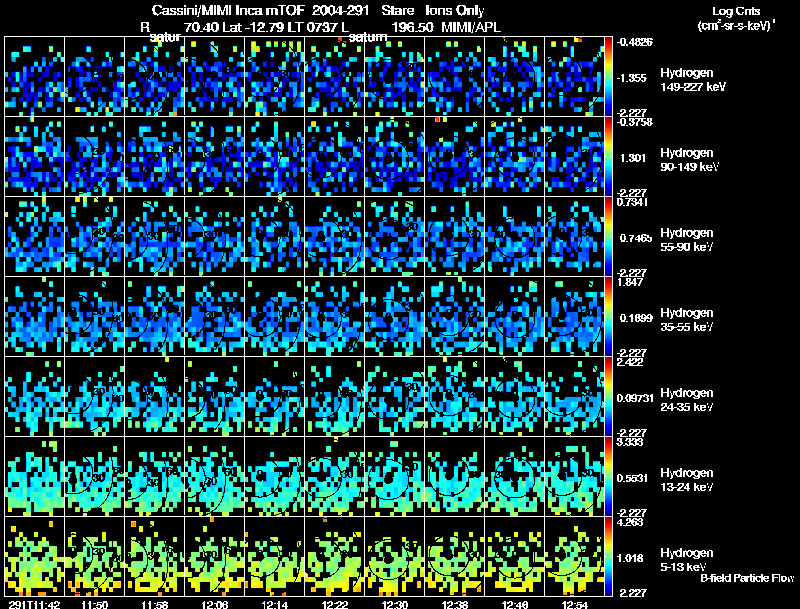Select the 12:30 time axis label
800x609 pixels.
tap(395, 605)
